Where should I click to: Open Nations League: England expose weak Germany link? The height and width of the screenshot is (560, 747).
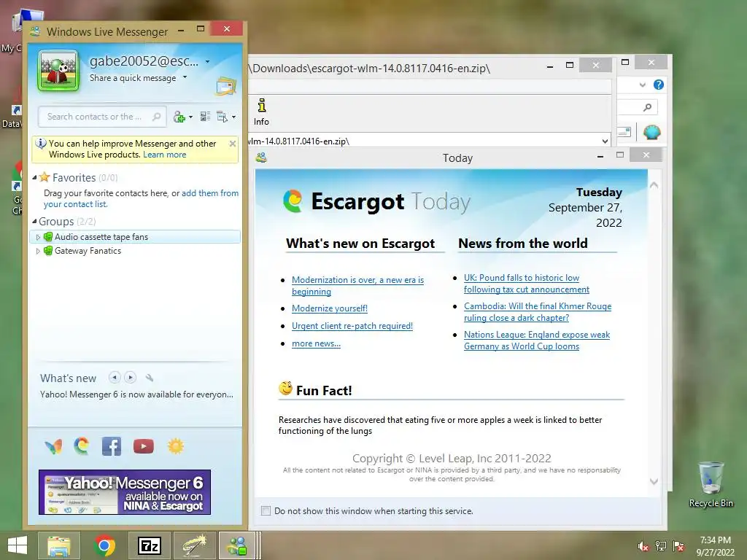coord(537,341)
